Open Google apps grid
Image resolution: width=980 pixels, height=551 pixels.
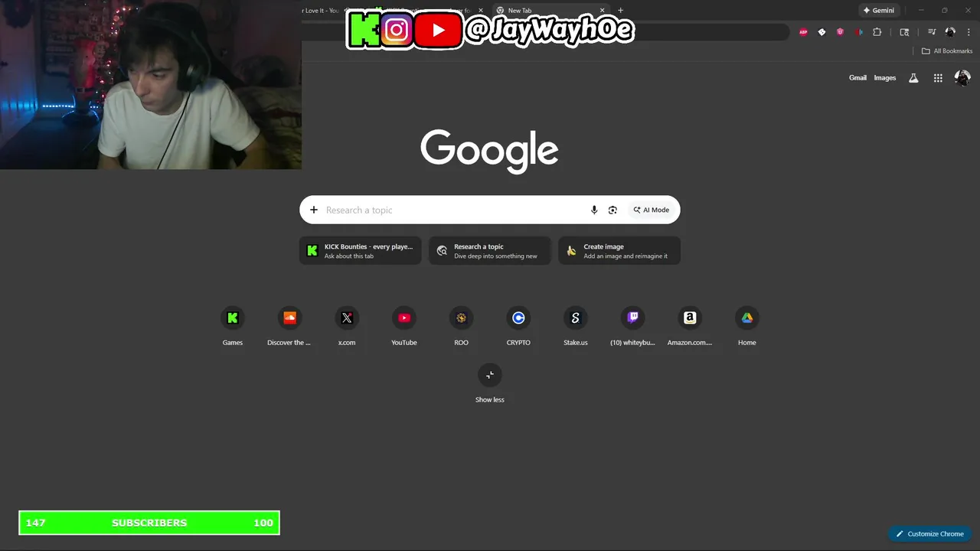tap(938, 78)
